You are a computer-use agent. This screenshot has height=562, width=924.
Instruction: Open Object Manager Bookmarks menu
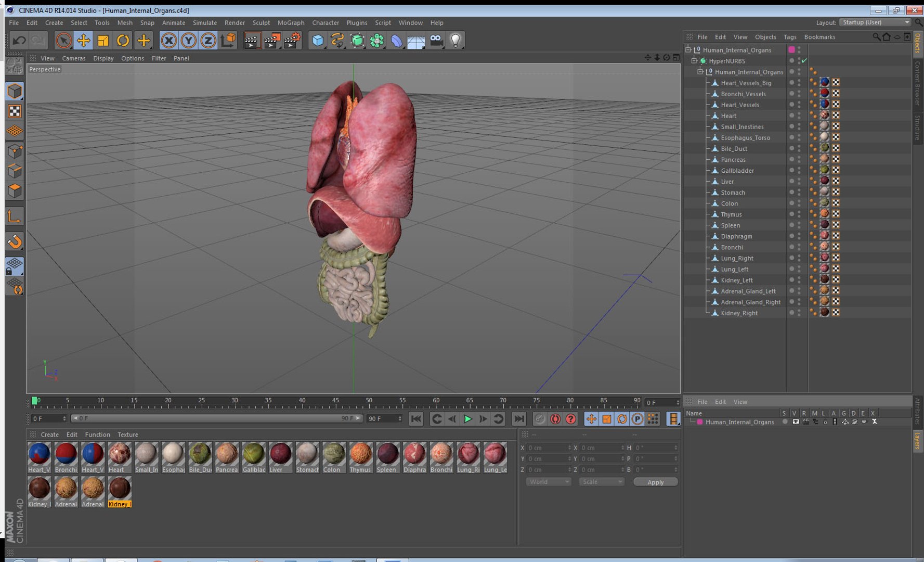click(819, 37)
